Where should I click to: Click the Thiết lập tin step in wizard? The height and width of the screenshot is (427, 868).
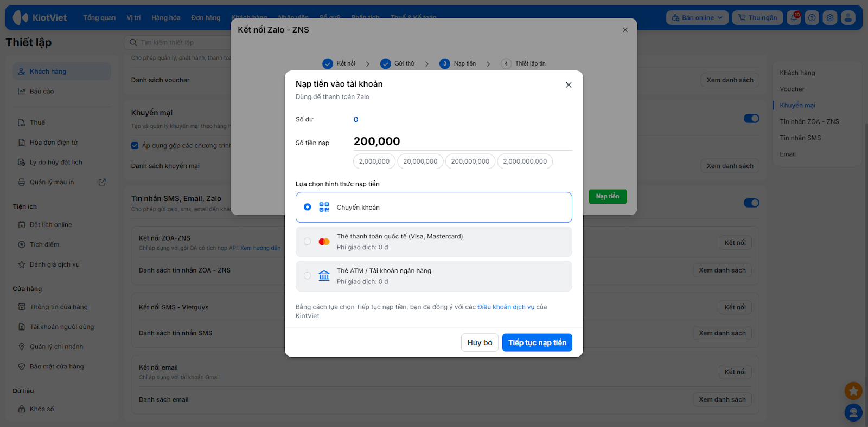(524, 63)
